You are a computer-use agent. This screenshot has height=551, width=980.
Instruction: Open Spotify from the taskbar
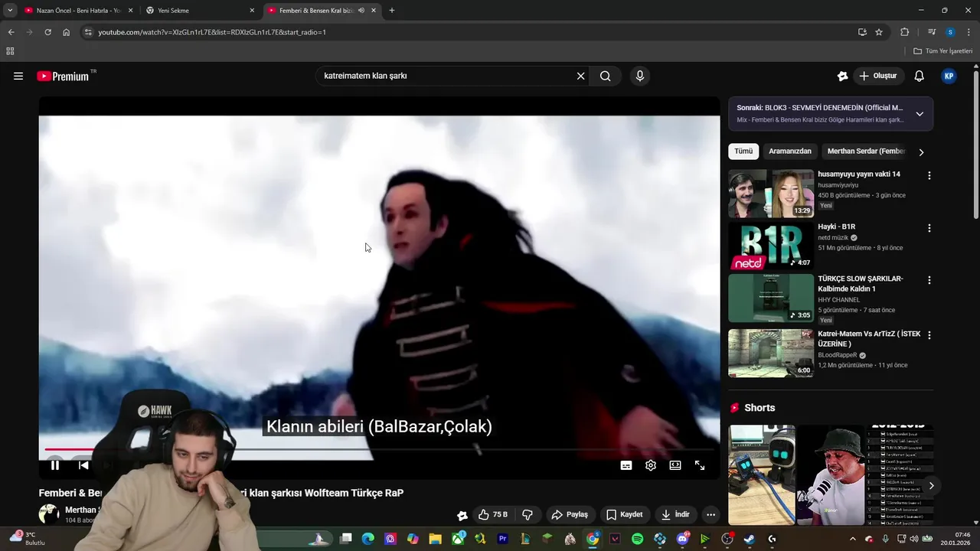click(x=637, y=539)
